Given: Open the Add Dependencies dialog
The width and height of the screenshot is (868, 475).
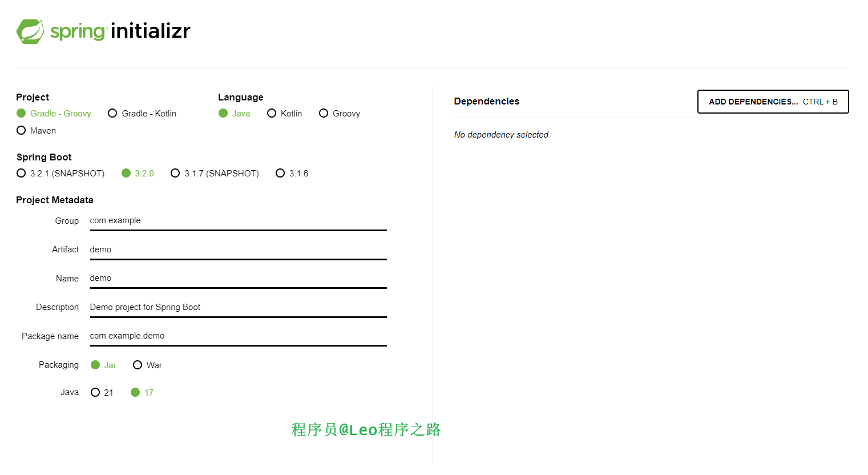Looking at the screenshot, I should [x=773, y=102].
